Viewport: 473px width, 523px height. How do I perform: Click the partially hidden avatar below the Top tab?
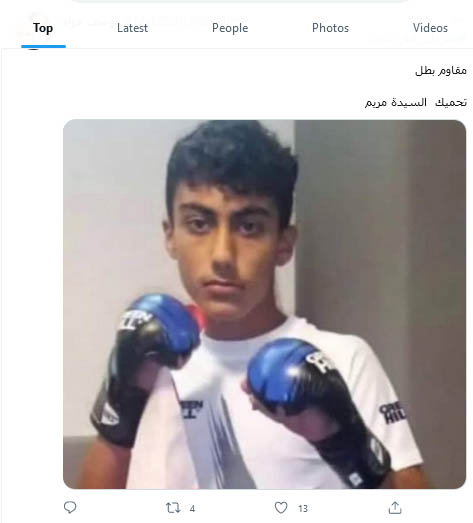point(33,50)
